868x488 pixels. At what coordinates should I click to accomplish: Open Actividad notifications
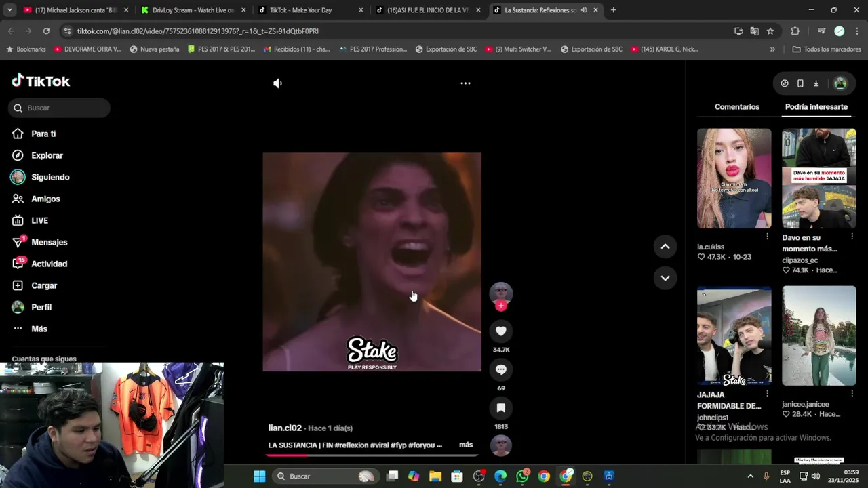(49, 264)
